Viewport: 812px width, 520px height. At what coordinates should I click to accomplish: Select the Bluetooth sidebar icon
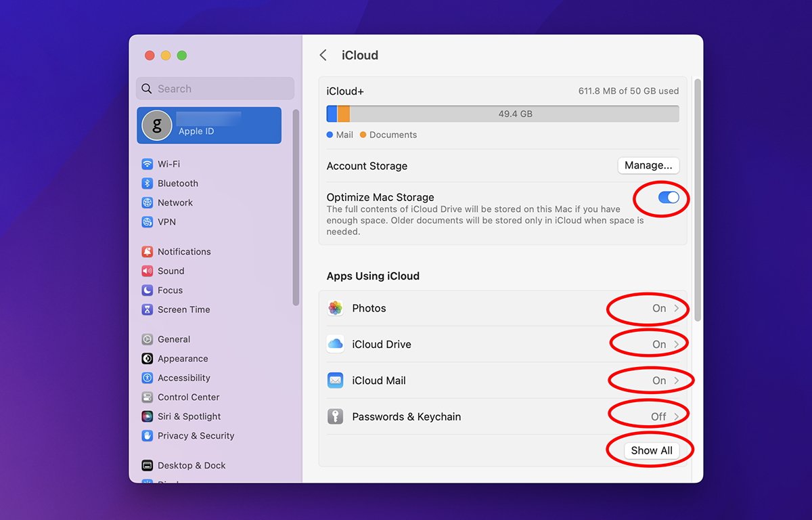pos(147,183)
